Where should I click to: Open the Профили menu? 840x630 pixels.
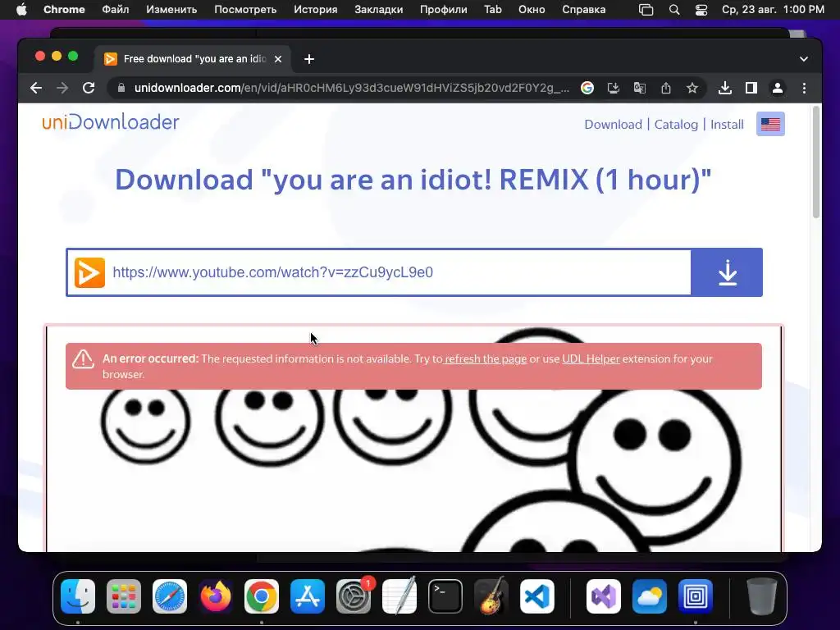pos(444,10)
